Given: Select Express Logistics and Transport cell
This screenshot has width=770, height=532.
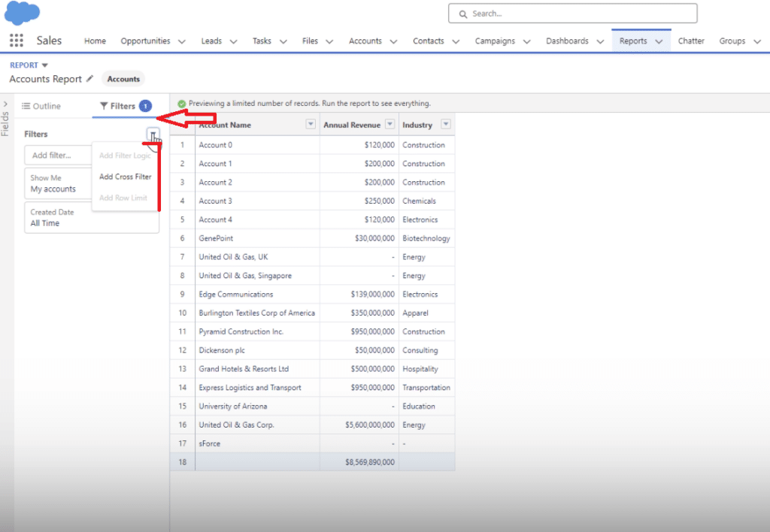Looking at the screenshot, I should point(257,387).
